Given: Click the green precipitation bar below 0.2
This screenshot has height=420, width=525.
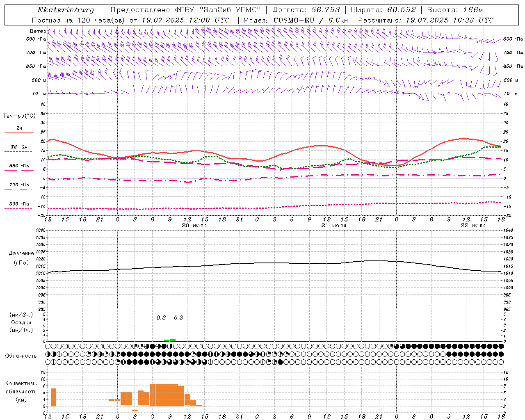Looking at the screenshot, I should tap(167, 340).
